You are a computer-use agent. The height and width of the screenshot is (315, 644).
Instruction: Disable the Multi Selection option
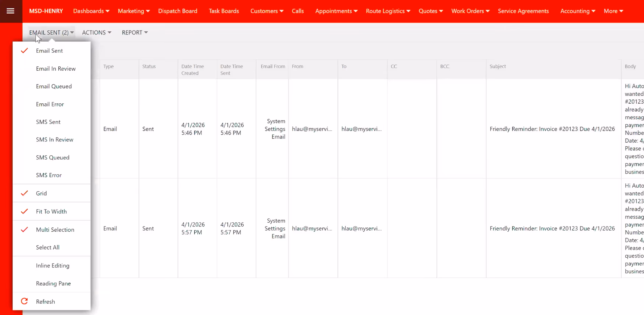click(x=55, y=229)
